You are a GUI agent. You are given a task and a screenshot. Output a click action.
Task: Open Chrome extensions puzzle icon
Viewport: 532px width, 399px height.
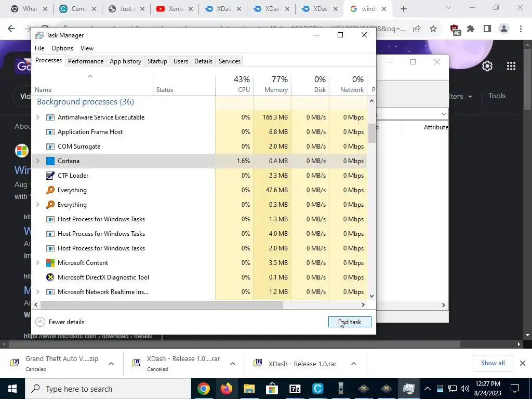[x=471, y=29]
